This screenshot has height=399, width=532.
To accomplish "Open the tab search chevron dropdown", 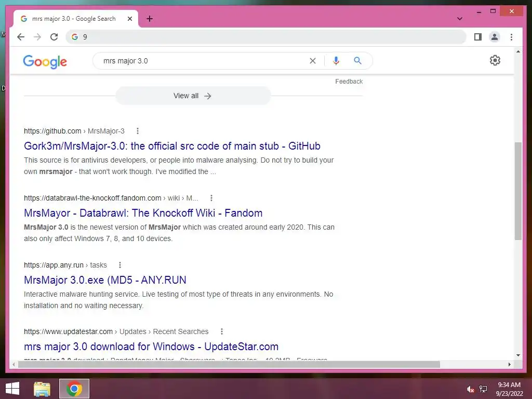I will click(x=460, y=19).
